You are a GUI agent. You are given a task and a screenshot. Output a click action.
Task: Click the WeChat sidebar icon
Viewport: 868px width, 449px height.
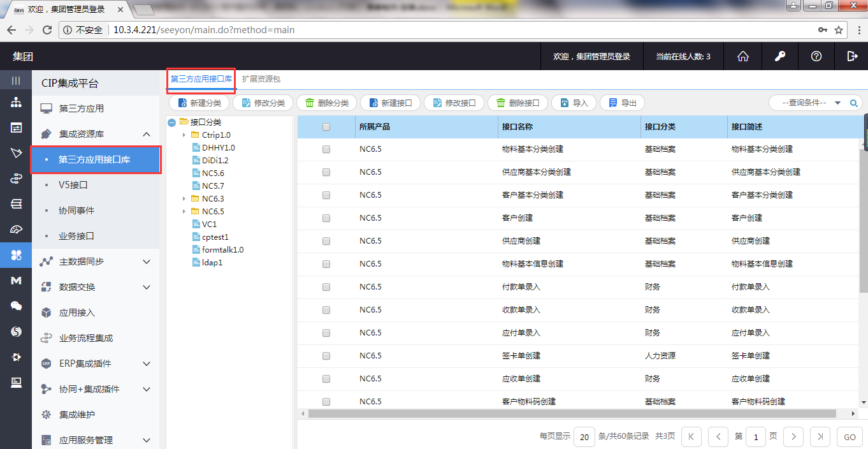(16, 306)
